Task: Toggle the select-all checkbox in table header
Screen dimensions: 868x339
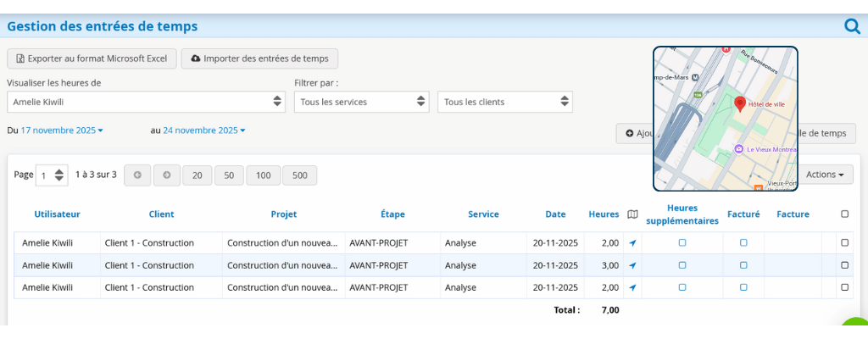Action: tap(845, 214)
